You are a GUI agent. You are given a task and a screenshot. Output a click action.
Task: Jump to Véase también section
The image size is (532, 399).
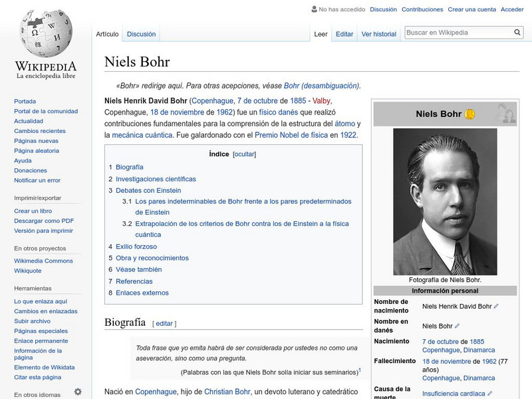point(139,269)
